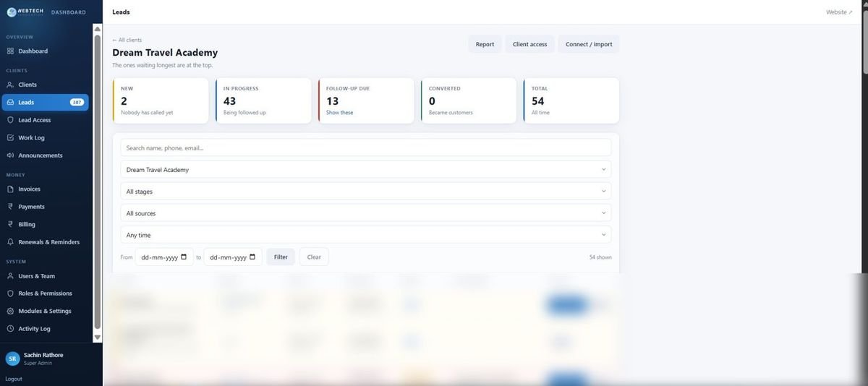The image size is (868, 386).
Task: Click the sidebar scrollbar up arrow
Action: 98,28
